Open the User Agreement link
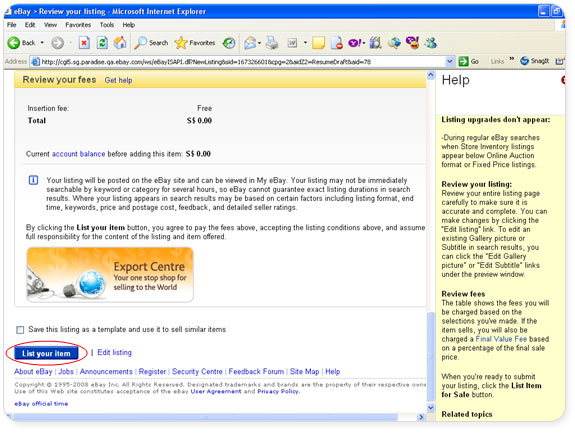575x439 pixels. (x=216, y=391)
